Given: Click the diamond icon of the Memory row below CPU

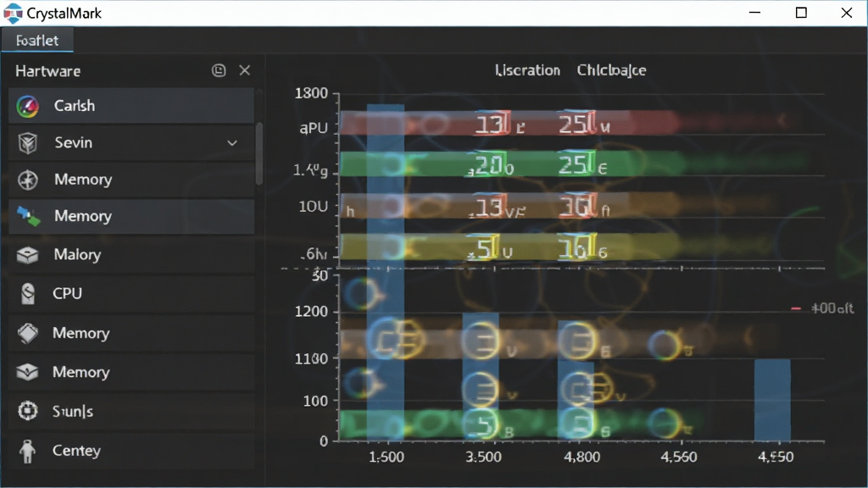Looking at the screenshot, I should tap(28, 333).
